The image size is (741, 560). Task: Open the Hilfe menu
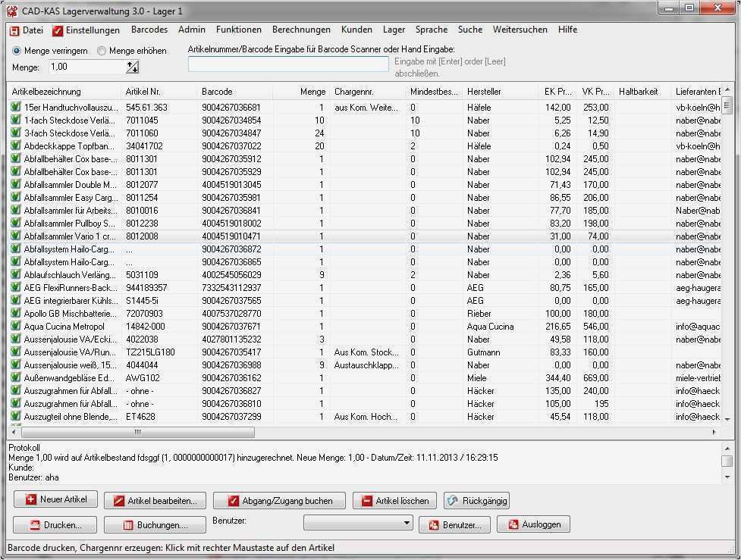(567, 30)
